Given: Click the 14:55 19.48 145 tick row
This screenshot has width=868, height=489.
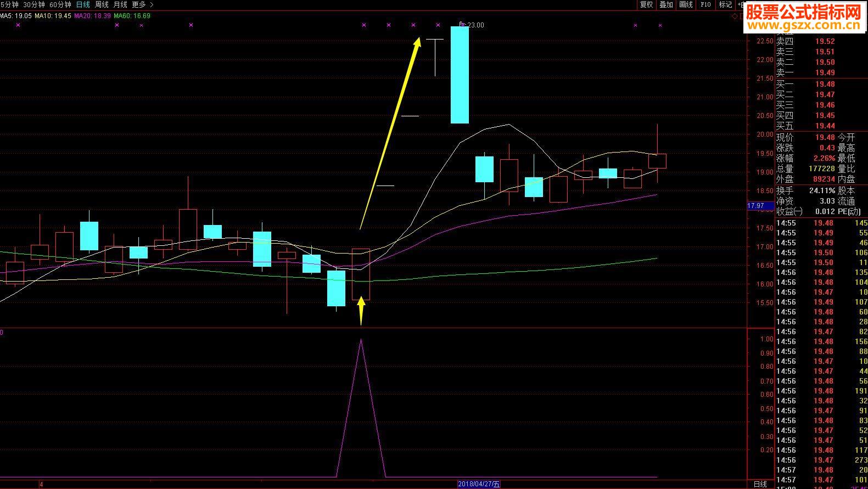Looking at the screenshot, I should coord(822,223).
